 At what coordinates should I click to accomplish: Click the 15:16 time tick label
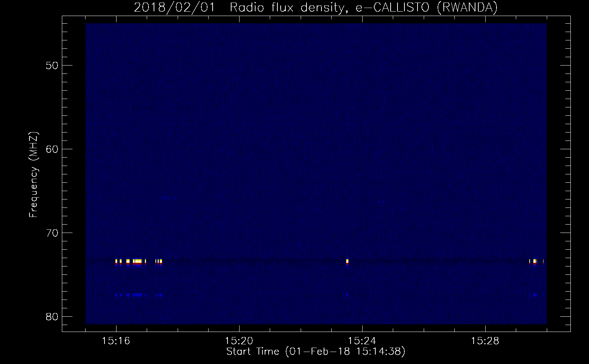click(x=116, y=341)
